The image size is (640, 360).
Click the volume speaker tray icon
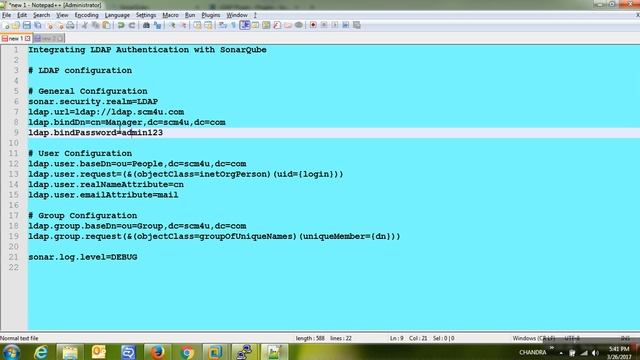coord(596,353)
